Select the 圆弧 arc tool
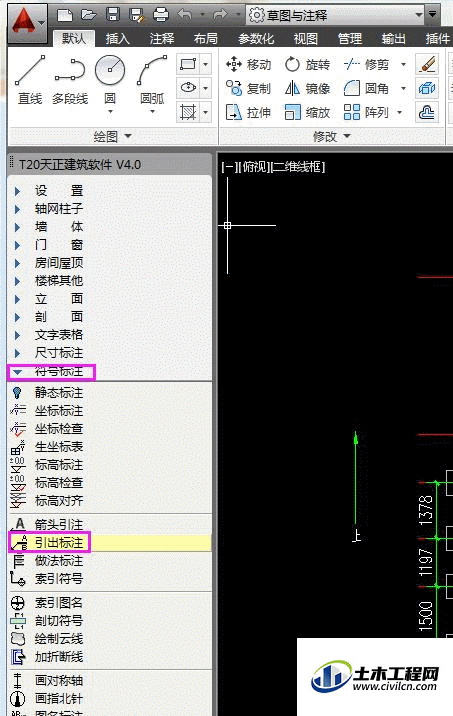Screen dimensions: 453x716 point(152,80)
